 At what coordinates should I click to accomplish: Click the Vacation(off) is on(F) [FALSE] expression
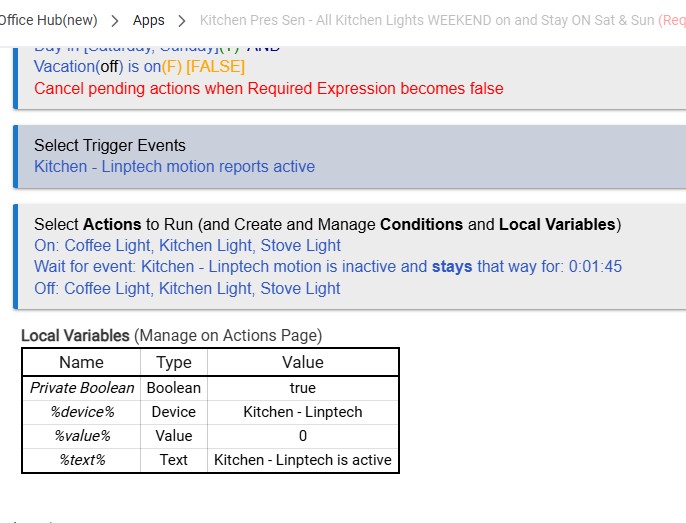pyautogui.click(x=139, y=67)
